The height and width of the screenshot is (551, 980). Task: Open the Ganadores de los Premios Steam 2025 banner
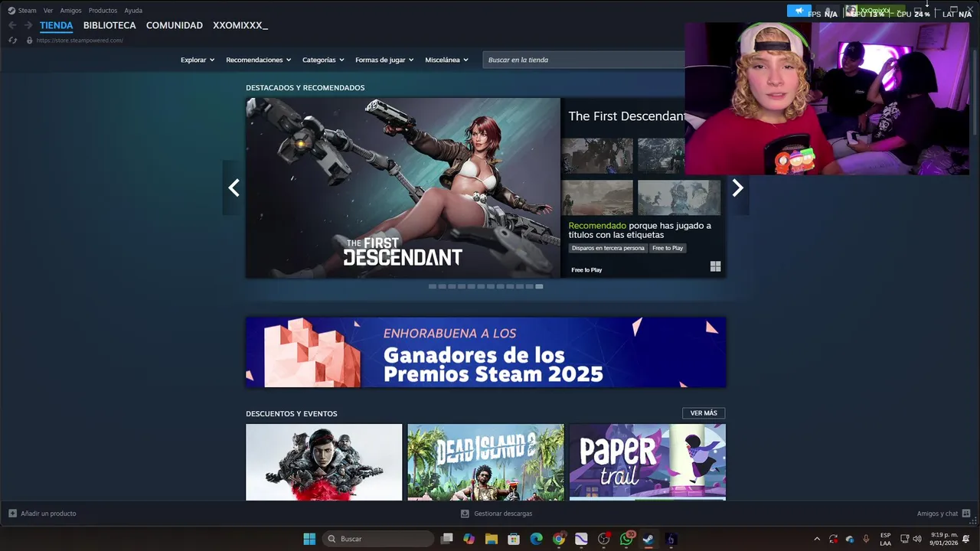coord(485,353)
